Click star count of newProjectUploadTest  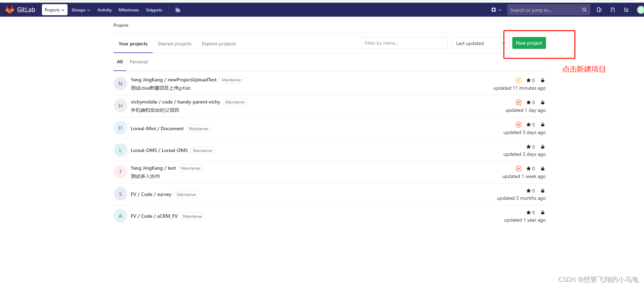pos(531,80)
